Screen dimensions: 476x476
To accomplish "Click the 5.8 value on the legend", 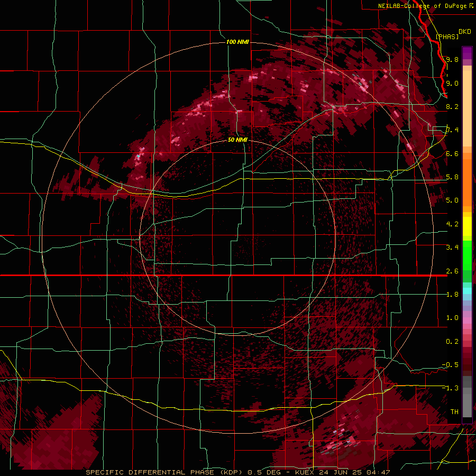I will pos(452,177).
